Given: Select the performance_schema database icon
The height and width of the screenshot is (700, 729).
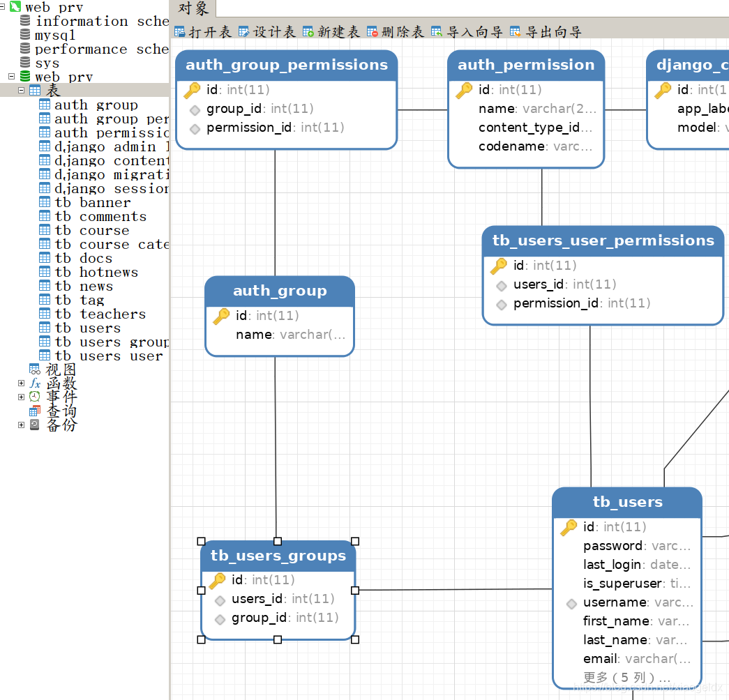Looking at the screenshot, I should coord(25,48).
